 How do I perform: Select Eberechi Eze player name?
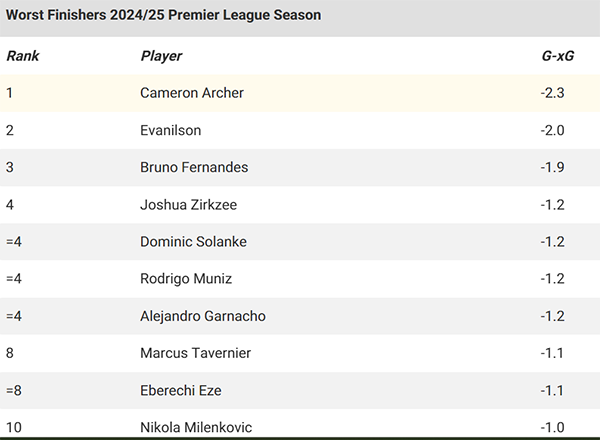click(x=181, y=391)
